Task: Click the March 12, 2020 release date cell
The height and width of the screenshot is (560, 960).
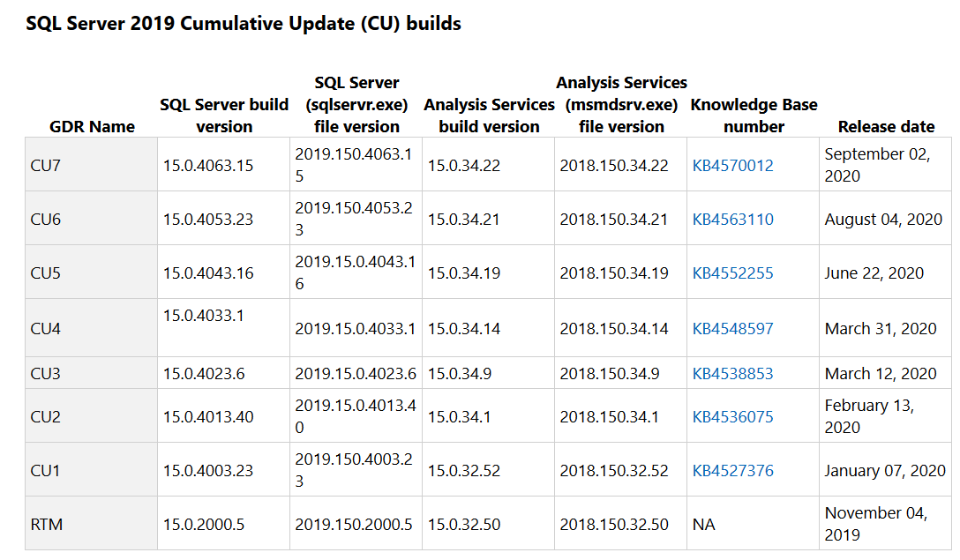Action: 881,374
